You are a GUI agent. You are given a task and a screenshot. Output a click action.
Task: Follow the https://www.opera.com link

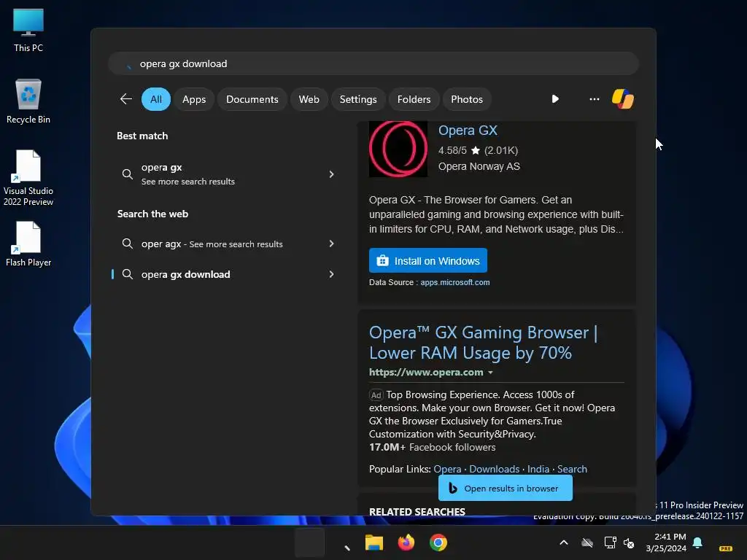tap(426, 373)
